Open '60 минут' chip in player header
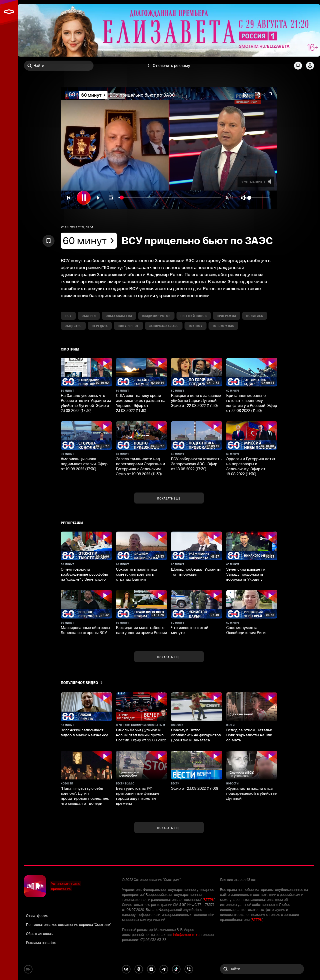The image size is (320, 980). (93, 95)
